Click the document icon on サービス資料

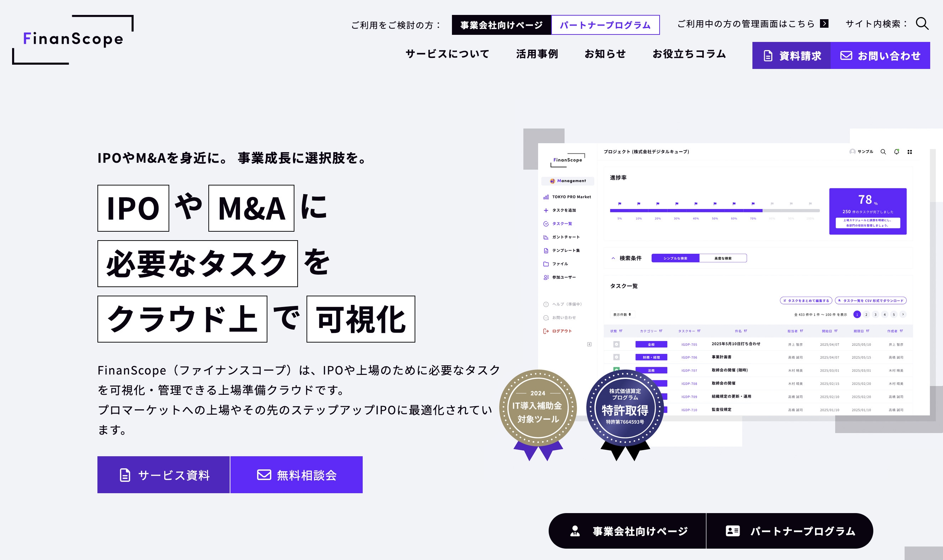click(x=125, y=475)
